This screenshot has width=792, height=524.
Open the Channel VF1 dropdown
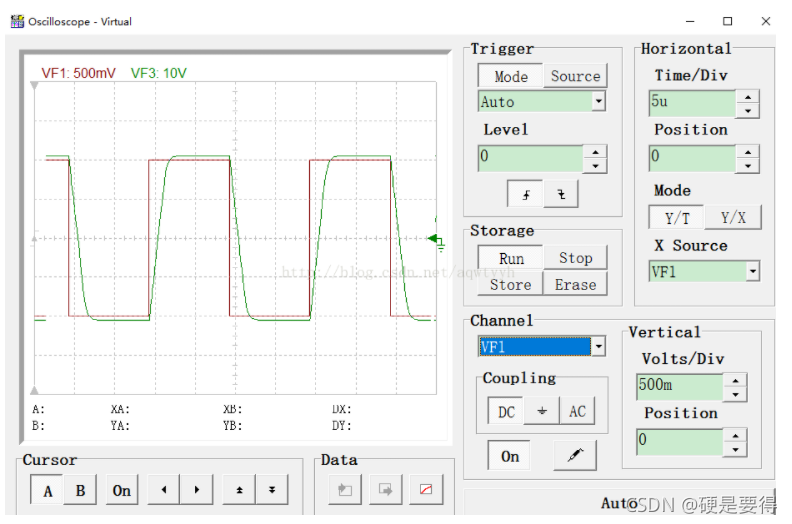click(599, 347)
